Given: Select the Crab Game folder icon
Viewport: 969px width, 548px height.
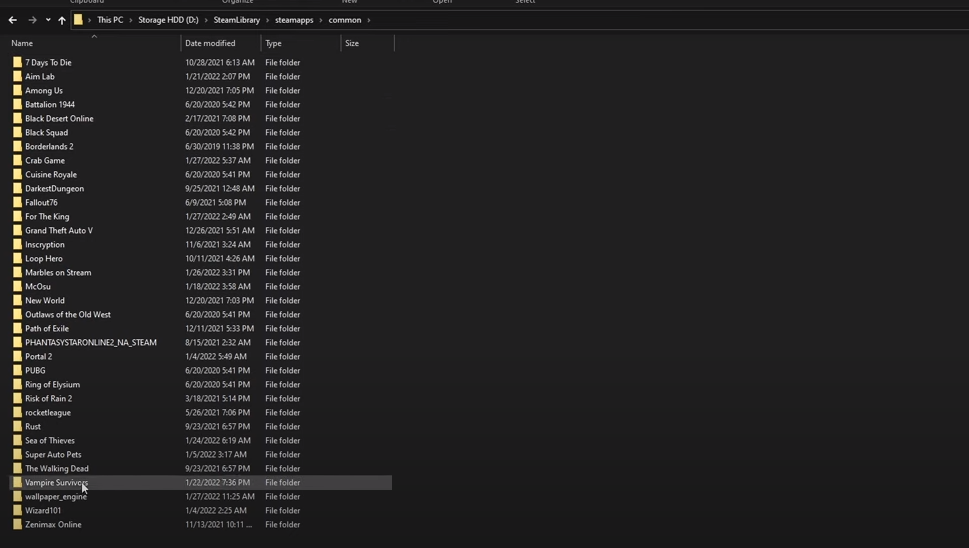Looking at the screenshot, I should 17,161.
